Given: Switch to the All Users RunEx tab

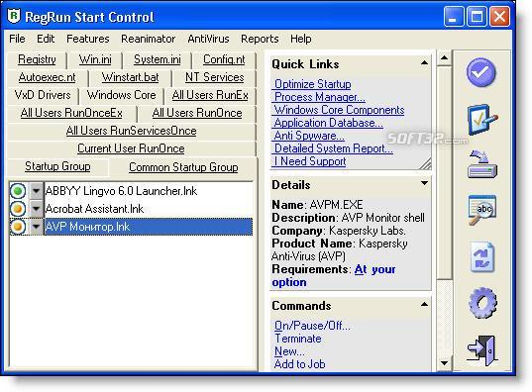Looking at the screenshot, I should tap(210, 95).
